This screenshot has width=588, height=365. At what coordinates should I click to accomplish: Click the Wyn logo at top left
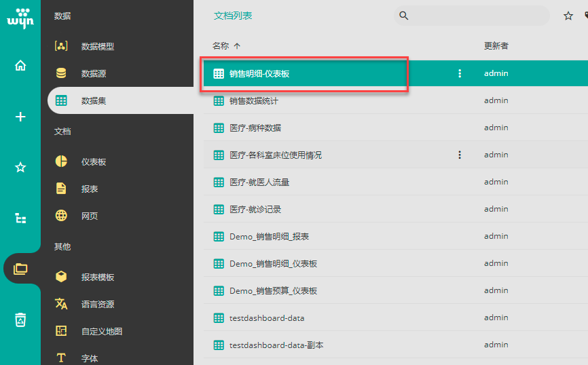(x=20, y=17)
